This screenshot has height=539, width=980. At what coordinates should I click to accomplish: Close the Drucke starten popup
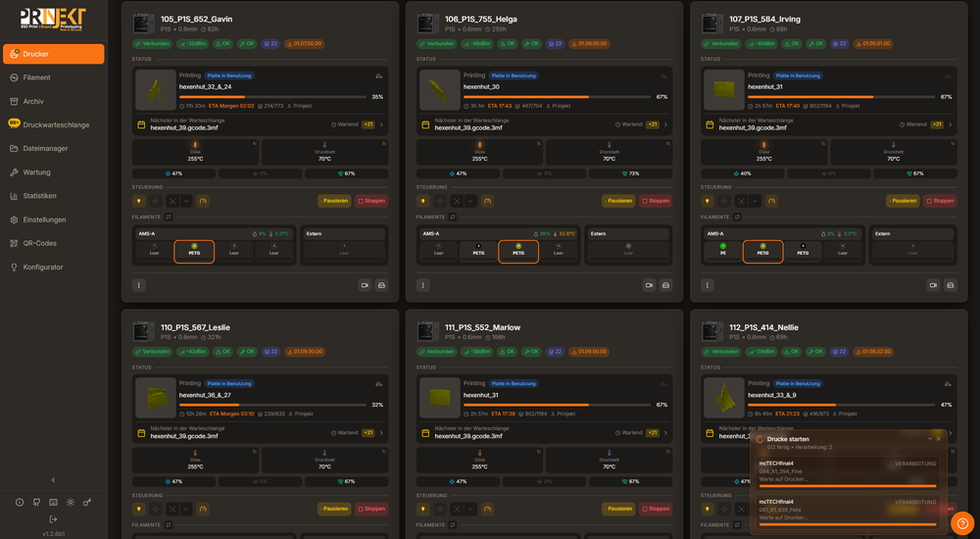pos(939,439)
